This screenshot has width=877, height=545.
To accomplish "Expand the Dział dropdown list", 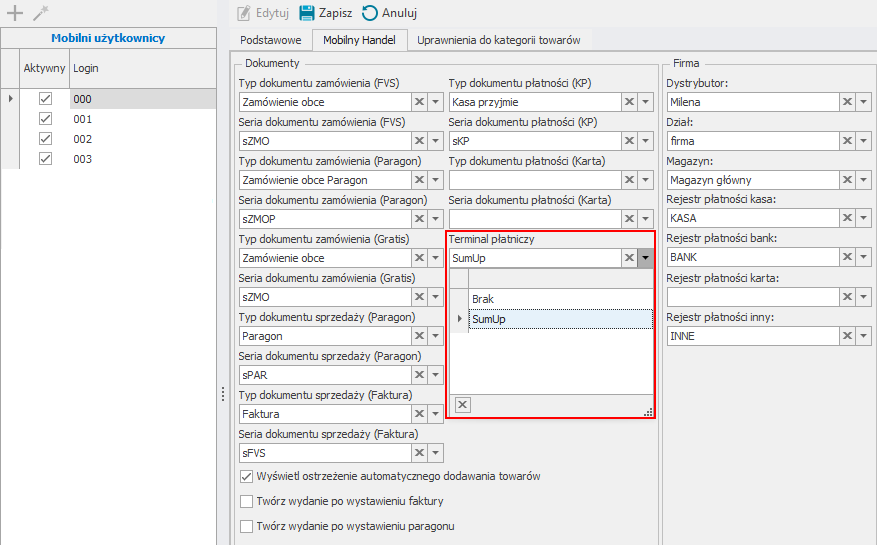I will click(x=863, y=141).
